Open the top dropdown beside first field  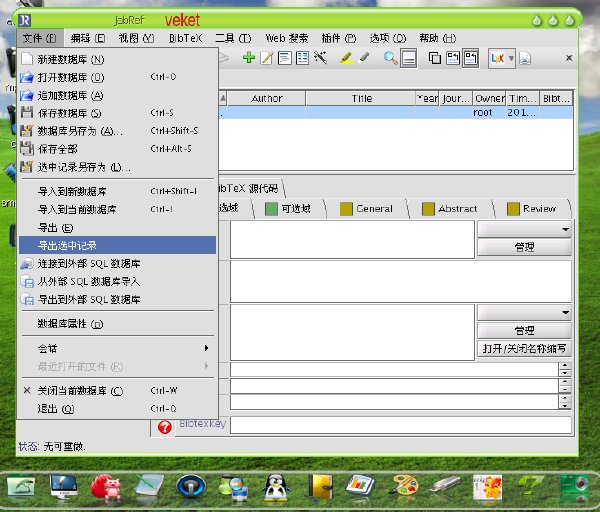click(525, 229)
